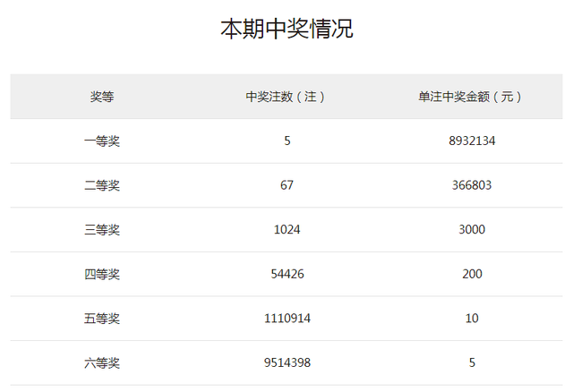Click the 奖等 column header
The image size is (573, 392).
point(102,97)
